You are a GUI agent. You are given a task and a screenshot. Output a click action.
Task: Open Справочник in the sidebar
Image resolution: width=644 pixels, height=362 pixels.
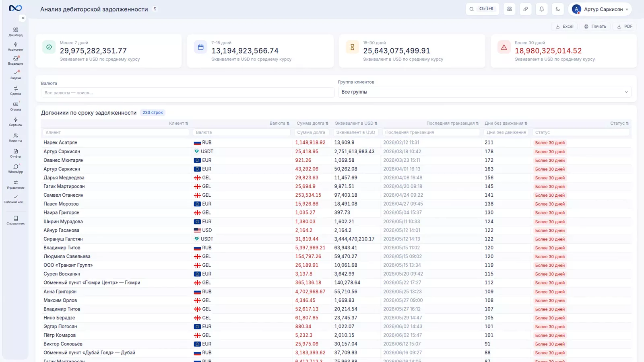click(16, 220)
